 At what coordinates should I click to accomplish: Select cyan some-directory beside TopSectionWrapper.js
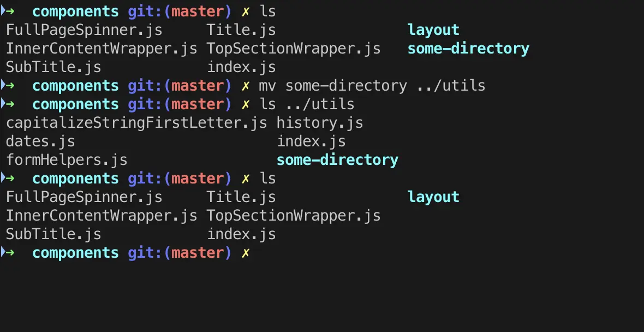pos(468,49)
